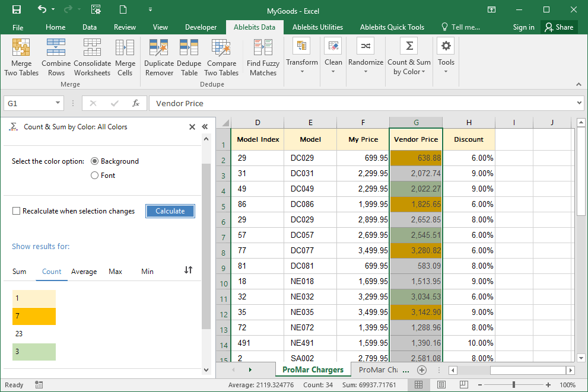Switch to Developer tab
The width and height of the screenshot is (588, 392).
point(201,27)
